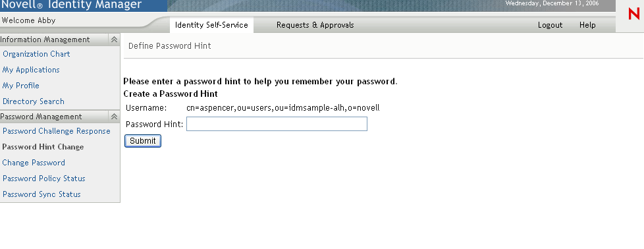The width and height of the screenshot is (644, 249).
Task: Click the Password Management header
Action: [x=41, y=117]
